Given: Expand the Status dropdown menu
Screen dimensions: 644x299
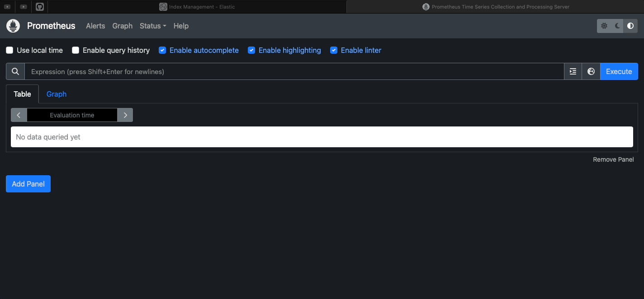Looking at the screenshot, I should [x=153, y=26].
